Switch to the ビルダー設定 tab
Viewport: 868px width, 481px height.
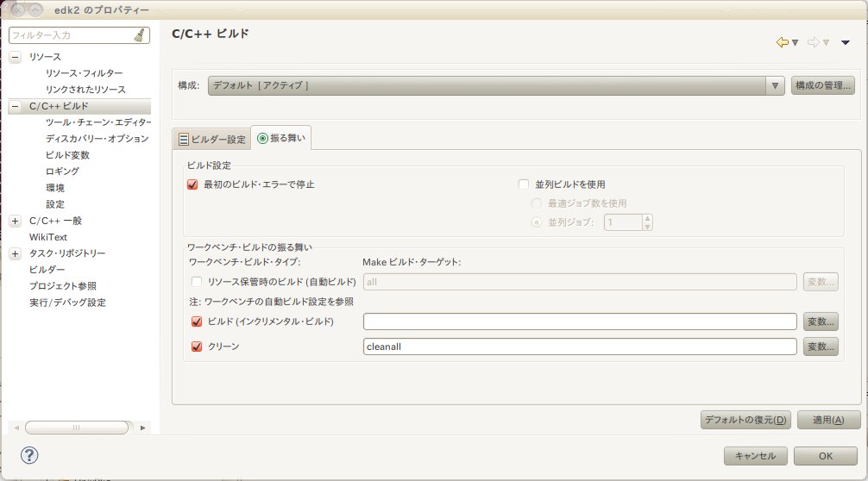click(x=212, y=140)
